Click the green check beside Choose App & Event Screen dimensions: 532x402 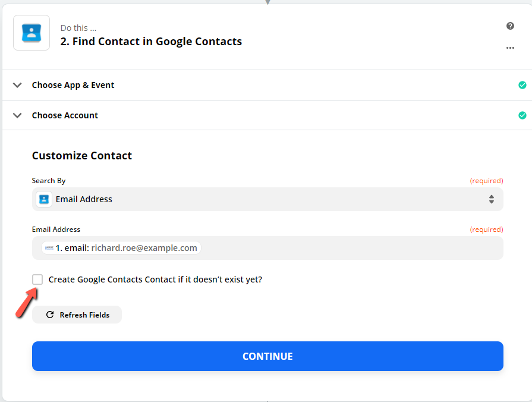tap(522, 85)
